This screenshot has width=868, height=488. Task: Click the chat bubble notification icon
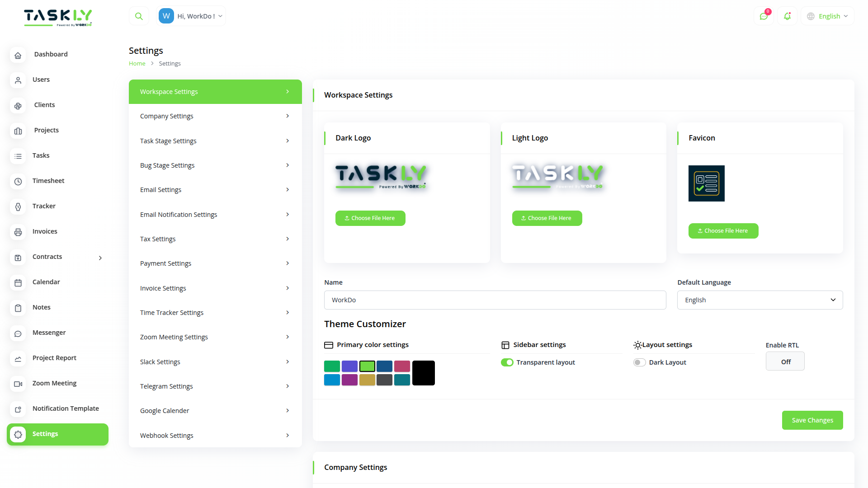[x=764, y=16]
